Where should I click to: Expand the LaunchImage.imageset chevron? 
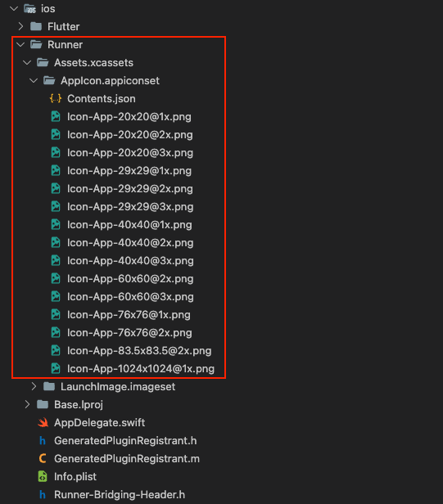[x=34, y=386]
